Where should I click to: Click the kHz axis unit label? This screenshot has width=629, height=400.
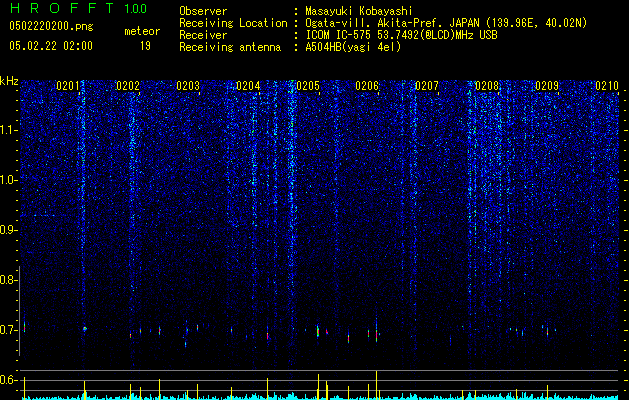(x=9, y=81)
